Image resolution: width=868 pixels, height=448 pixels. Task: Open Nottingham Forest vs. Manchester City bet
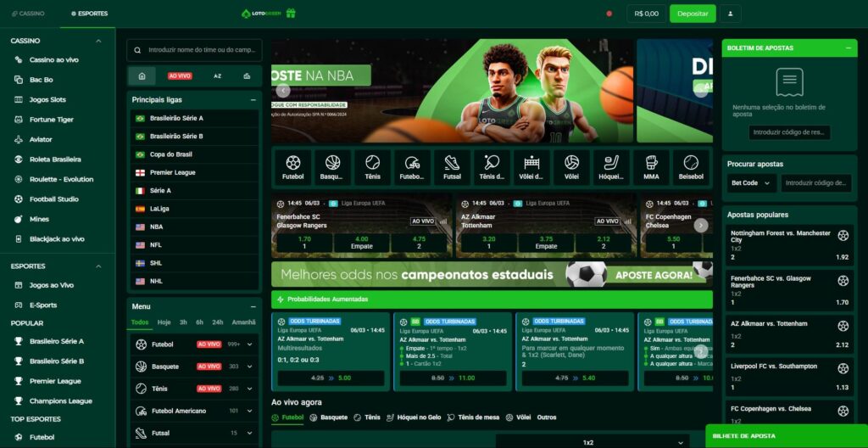pyautogui.click(x=789, y=244)
